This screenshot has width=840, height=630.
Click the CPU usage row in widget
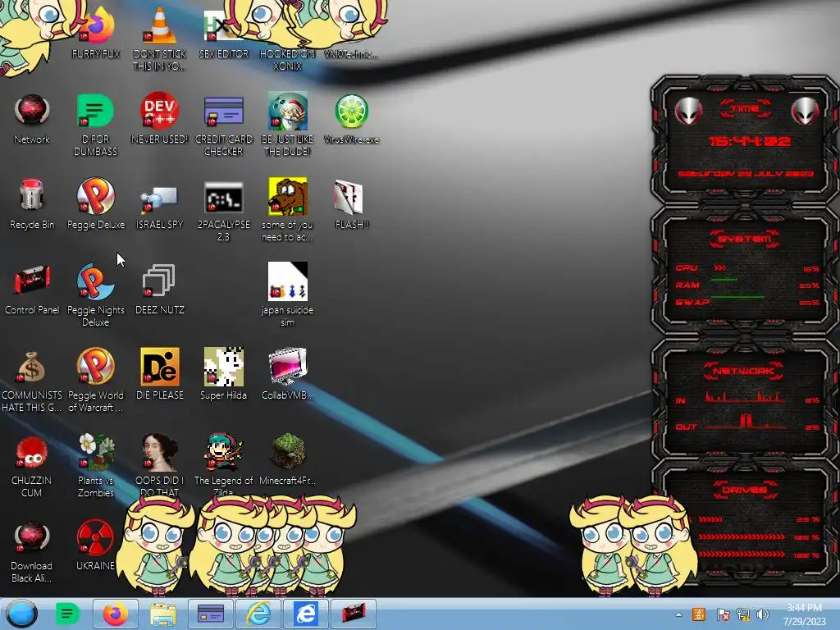[x=747, y=268]
